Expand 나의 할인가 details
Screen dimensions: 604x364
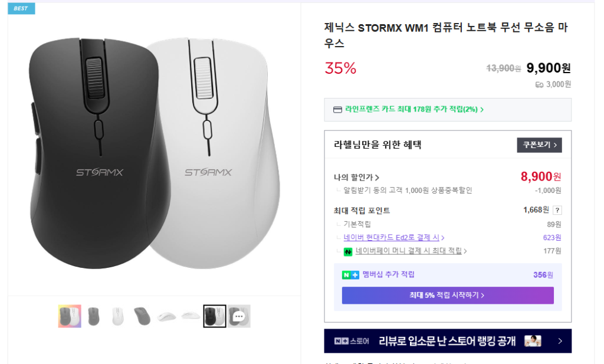(356, 177)
